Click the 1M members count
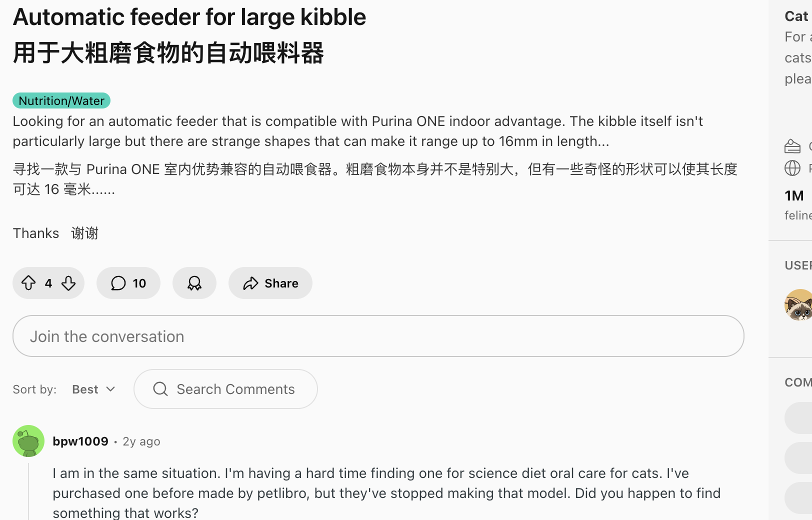The width and height of the screenshot is (812, 520). pos(794,195)
